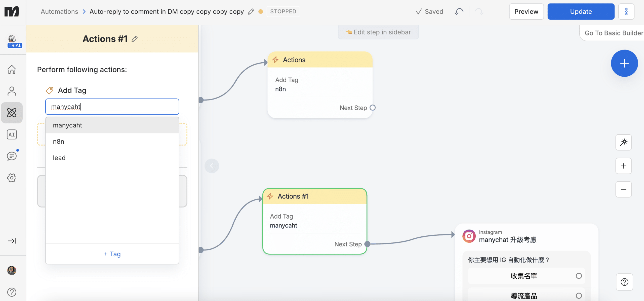Click the STOPPED status badge
The height and width of the screenshot is (301, 644).
(283, 12)
